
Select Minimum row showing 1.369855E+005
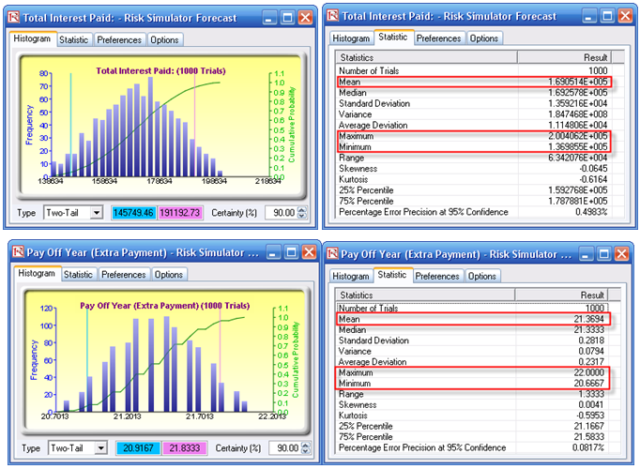[473, 147]
